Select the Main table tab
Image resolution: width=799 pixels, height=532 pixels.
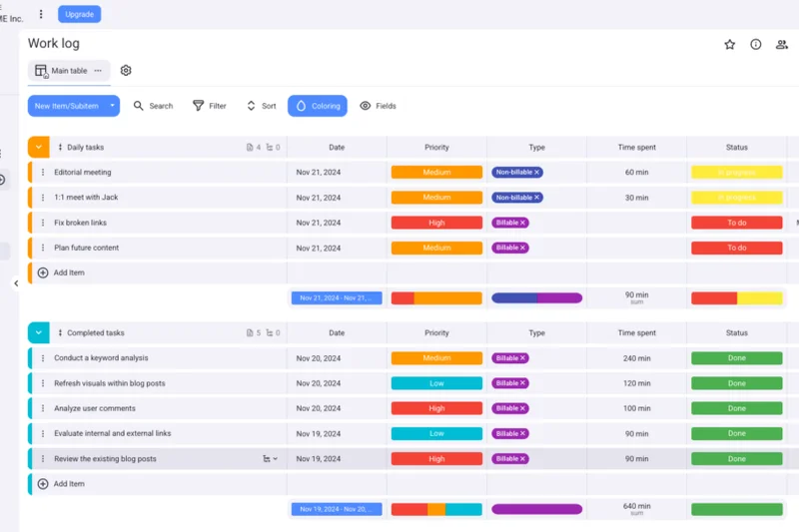click(x=60, y=71)
